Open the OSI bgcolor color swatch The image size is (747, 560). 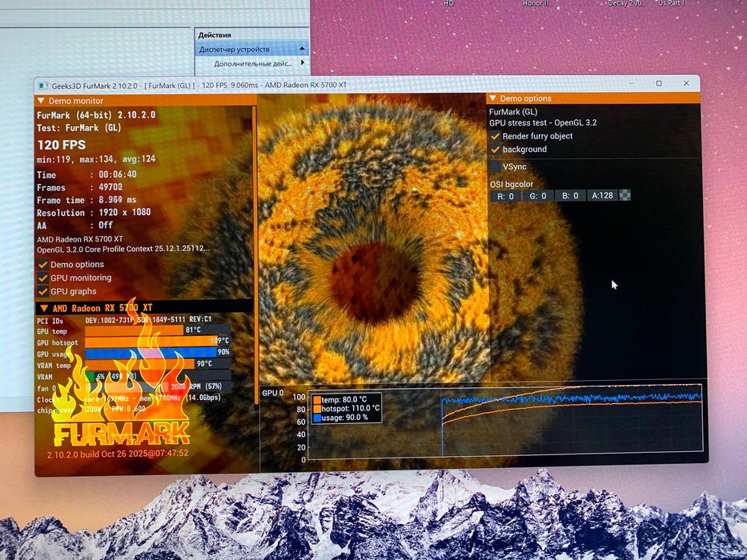pyautogui.click(x=625, y=194)
